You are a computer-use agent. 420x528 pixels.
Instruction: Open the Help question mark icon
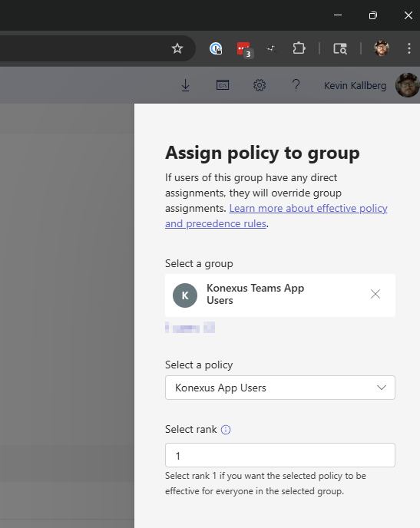[x=296, y=85]
